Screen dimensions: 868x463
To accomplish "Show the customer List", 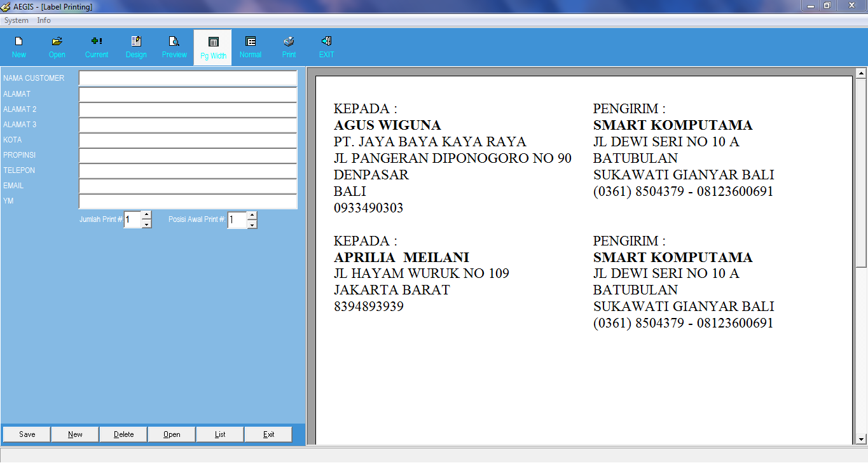I will coord(219,434).
